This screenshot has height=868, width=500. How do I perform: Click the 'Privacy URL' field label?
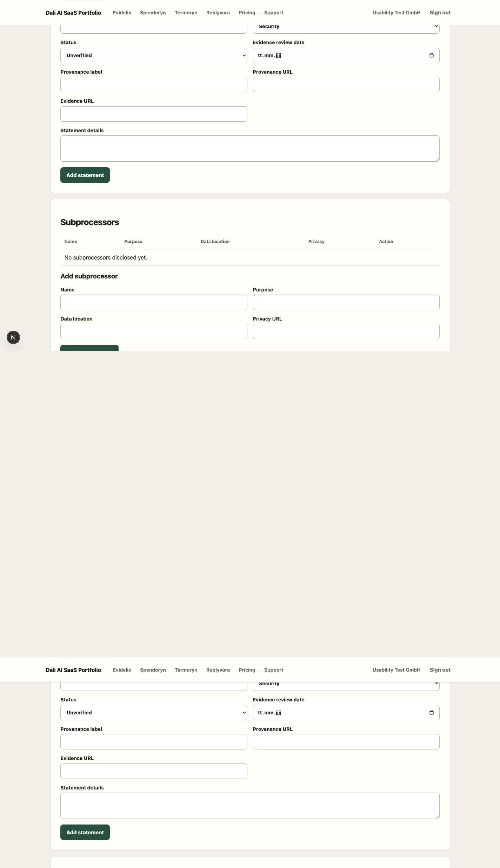[267, 319]
